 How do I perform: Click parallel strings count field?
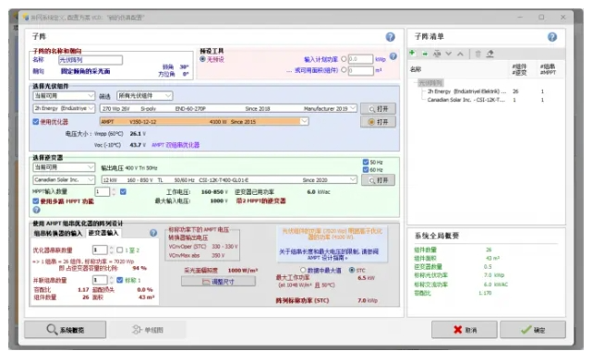point(100,280)
